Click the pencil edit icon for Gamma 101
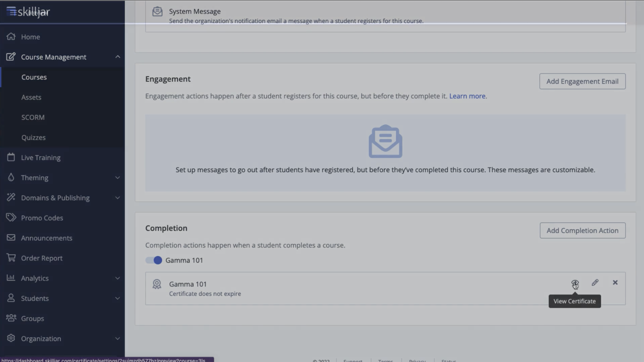644x362 pixels. coord(595,283)
